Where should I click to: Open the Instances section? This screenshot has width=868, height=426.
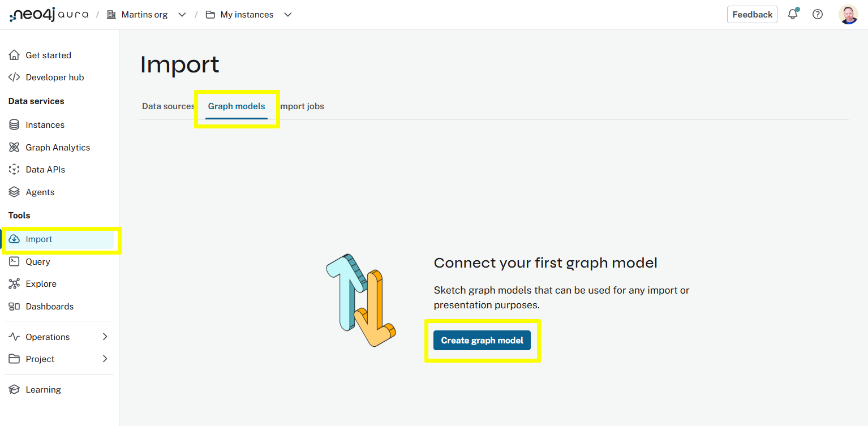45,124
